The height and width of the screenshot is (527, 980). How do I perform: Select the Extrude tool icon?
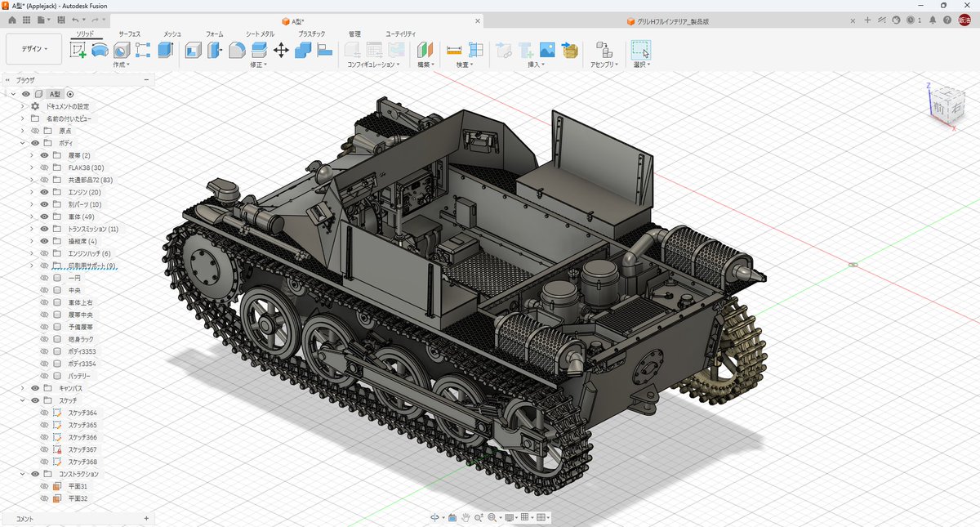point(165,50)
